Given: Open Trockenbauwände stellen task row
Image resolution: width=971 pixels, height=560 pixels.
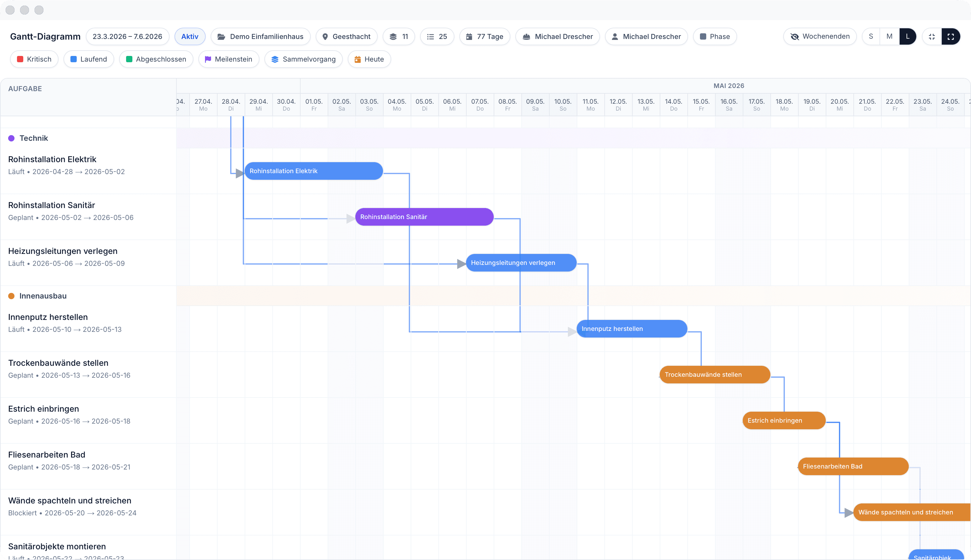Looking at the screenshot, I should (x=88, y=375).
